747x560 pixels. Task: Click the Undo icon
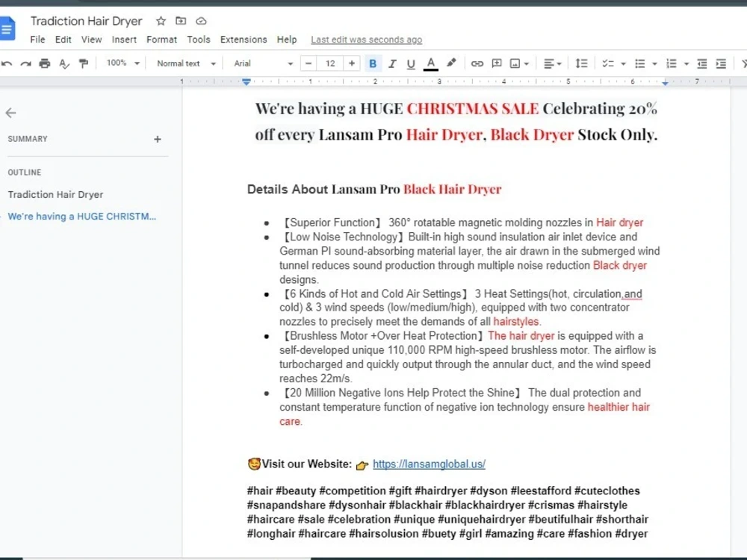click(x=7, y=63)
